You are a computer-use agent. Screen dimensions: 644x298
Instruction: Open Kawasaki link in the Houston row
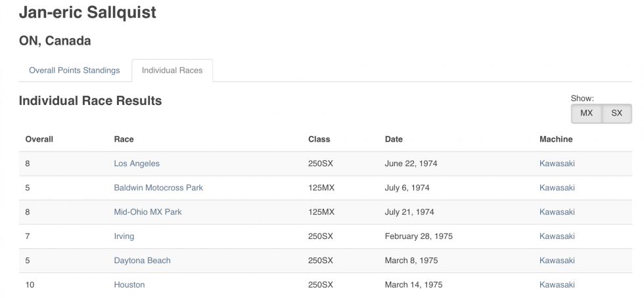click(x=557, y=285)
